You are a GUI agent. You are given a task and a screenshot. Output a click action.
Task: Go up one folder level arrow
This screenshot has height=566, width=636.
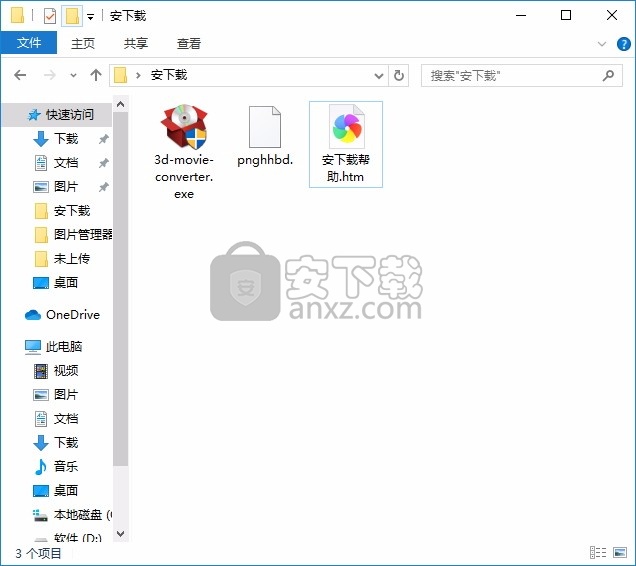point(96,75)
